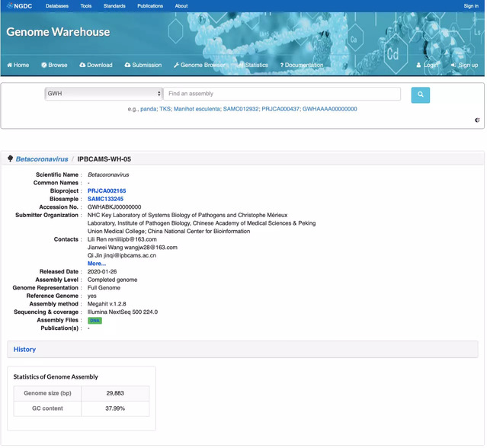Click the Find an assembly search field
Image resolution: width=487 pixels, height=448 pixels.
tap(282, 94)
